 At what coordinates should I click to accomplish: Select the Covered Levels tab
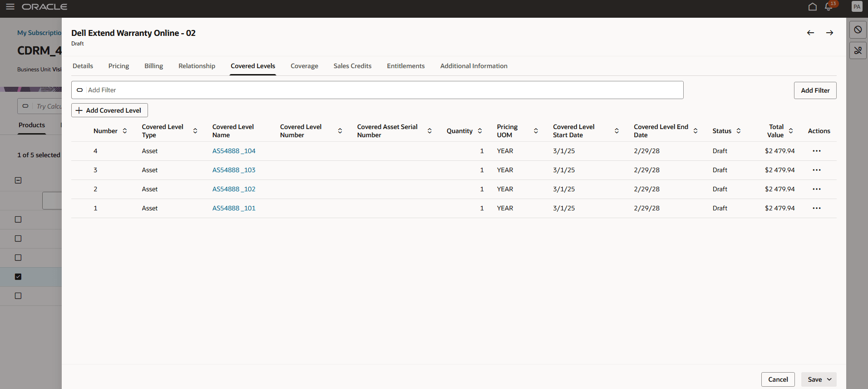[x=253, y=66]
